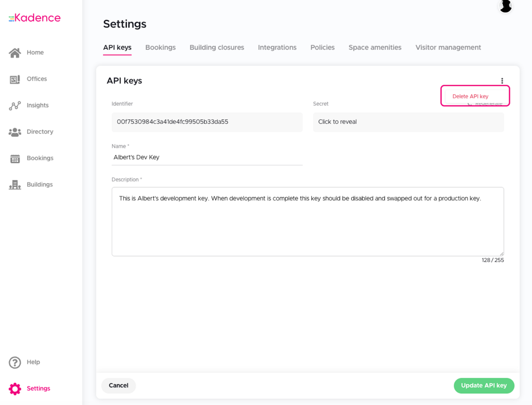Viewport: 532px width, 405px height.
Task: Click the Cancel button
Action: point(118,385)
